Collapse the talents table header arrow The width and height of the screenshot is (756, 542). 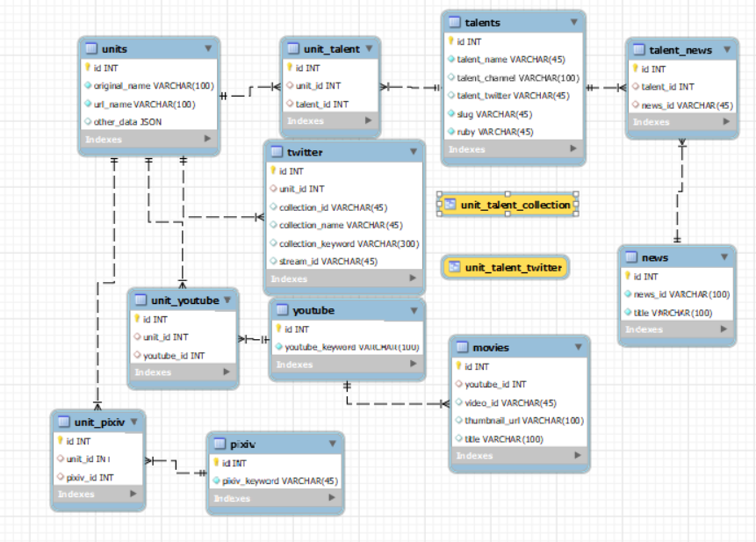pyautogui.click(x=573, y=22)
